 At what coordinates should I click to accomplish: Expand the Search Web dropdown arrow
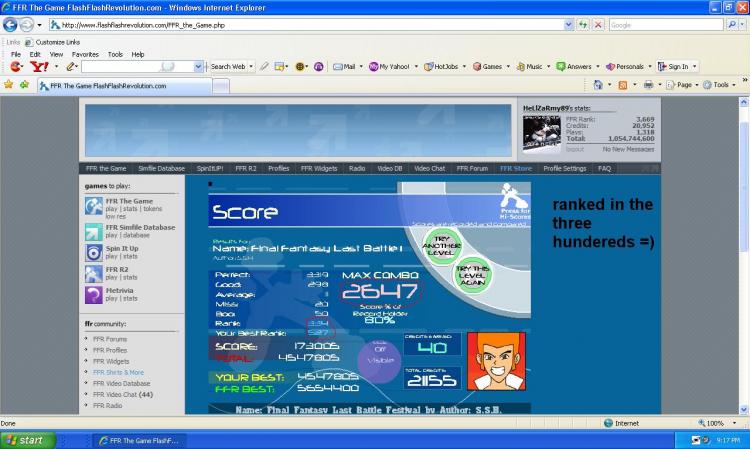coord(251,66)
